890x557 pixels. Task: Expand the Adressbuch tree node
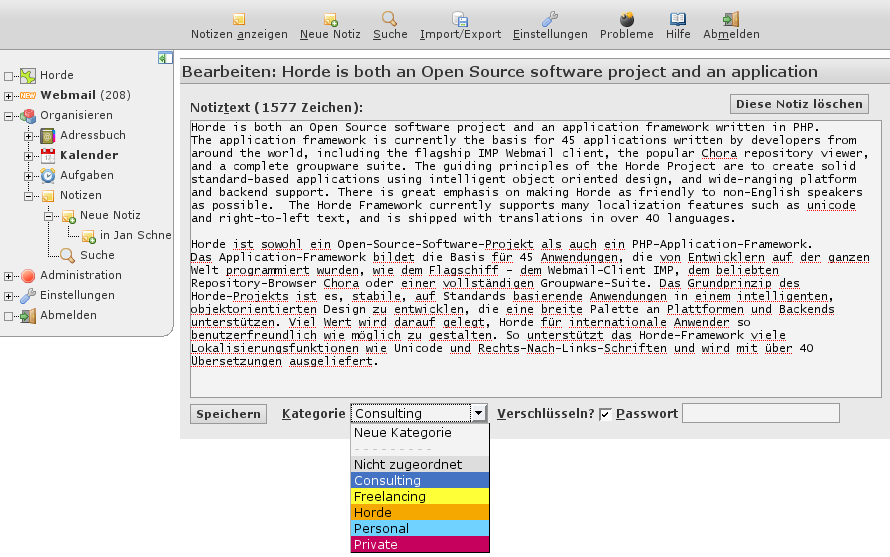[x=28, y=136]
